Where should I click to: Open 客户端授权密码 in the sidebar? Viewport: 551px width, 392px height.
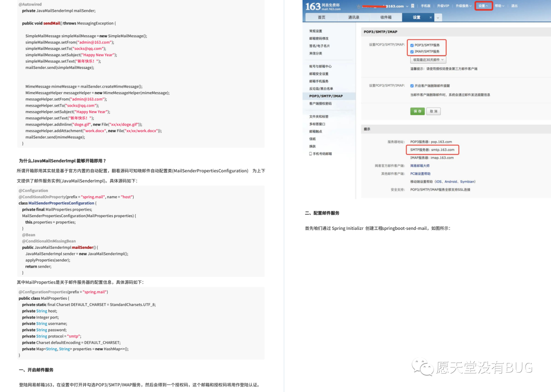click(x=320, y=103)
